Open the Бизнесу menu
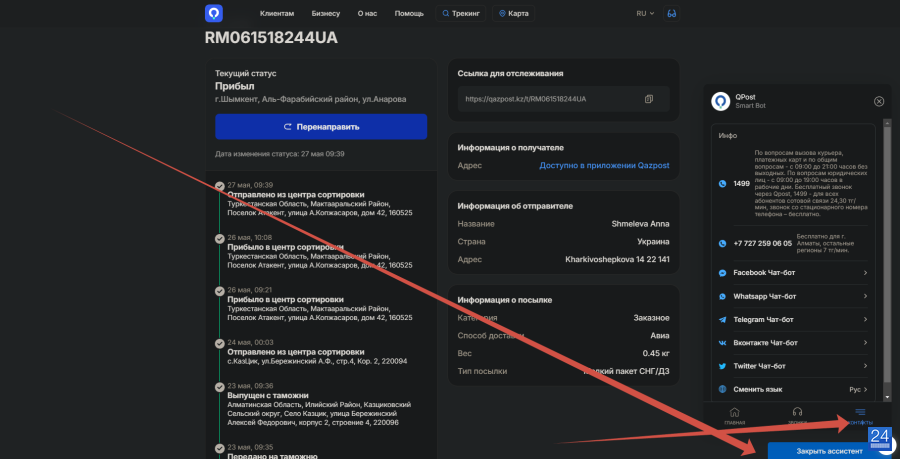This screenshot has height=459, width=900. click(x=326, y=13)
